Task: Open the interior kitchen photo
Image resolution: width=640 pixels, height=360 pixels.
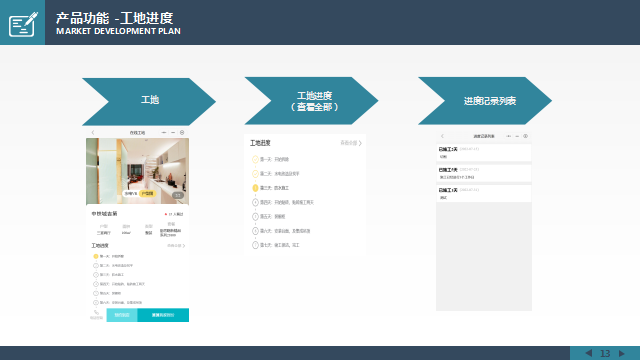Action: (138, 171)
